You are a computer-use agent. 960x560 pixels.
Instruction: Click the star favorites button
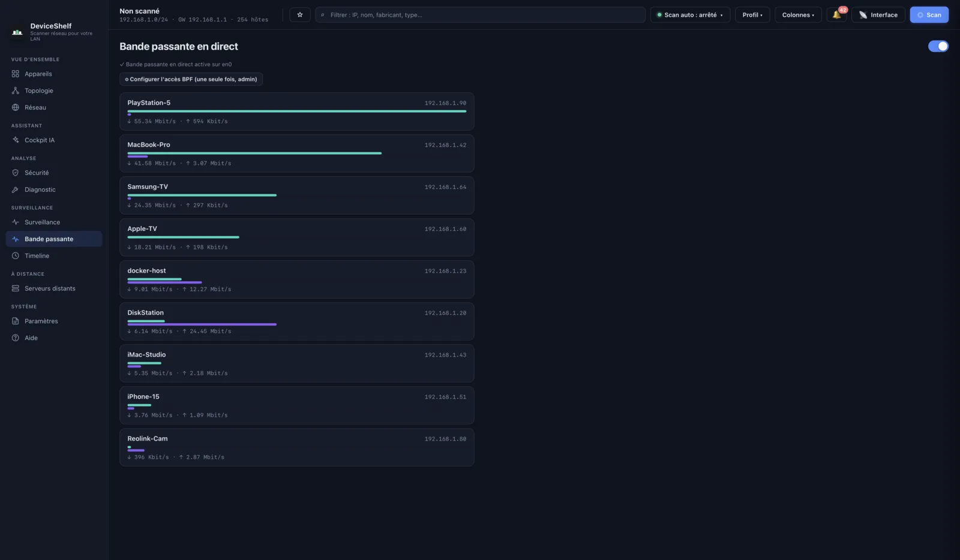pos(300,15)
